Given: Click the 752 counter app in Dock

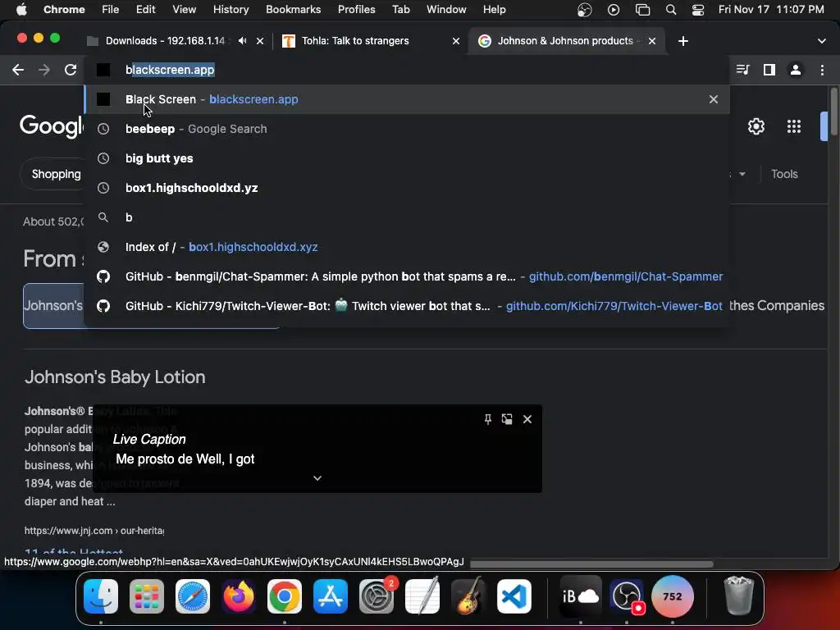Looking at the screenshot, I should click(x=673, y=596).
